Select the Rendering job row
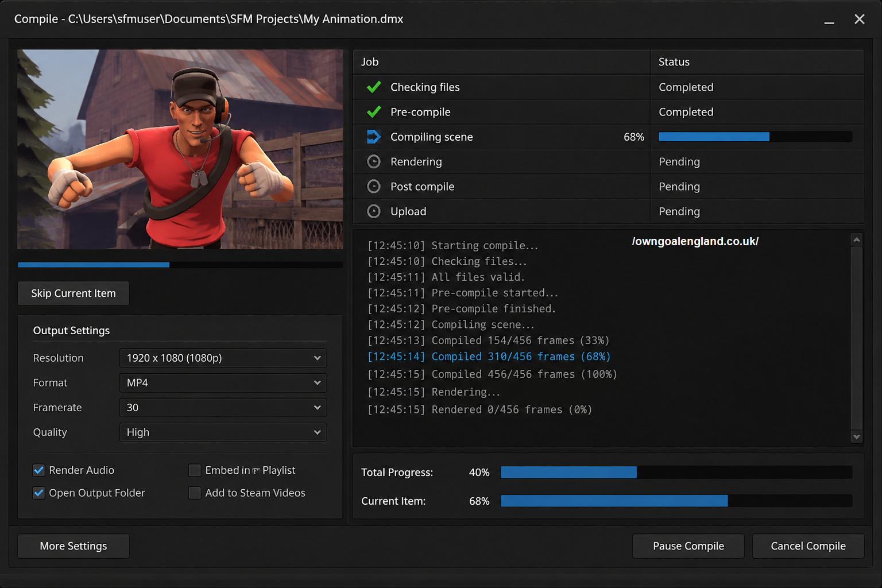The image size is (882, 588). tap(609, 161)
